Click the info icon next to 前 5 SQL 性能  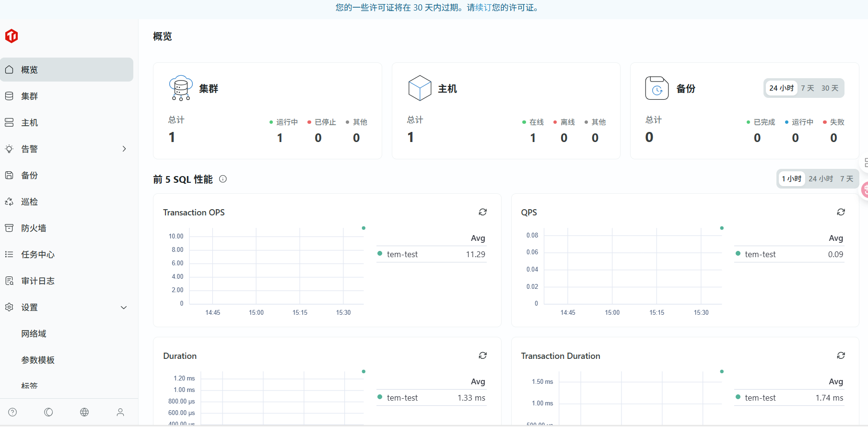point(223,179)
